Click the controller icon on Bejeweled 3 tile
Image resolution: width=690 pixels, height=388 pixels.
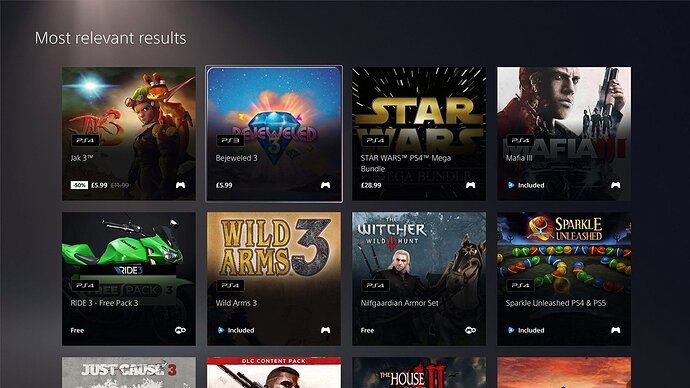click(325, 185)
